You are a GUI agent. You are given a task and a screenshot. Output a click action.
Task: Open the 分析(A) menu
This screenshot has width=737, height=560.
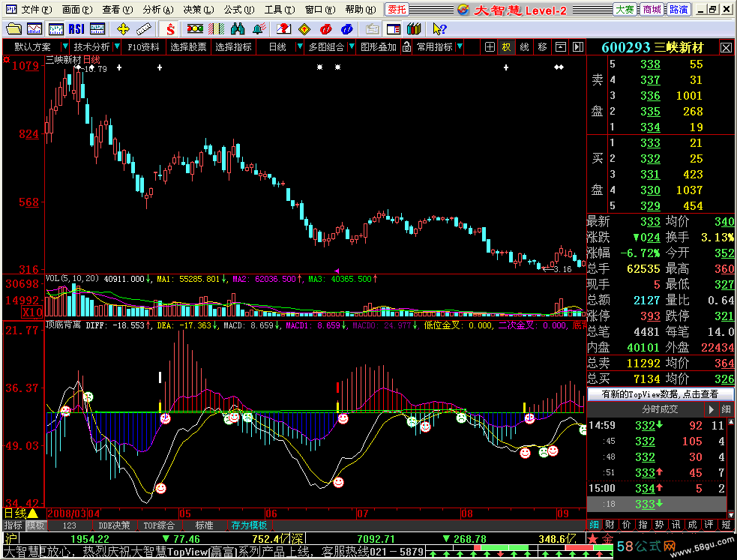coord(158,10)
